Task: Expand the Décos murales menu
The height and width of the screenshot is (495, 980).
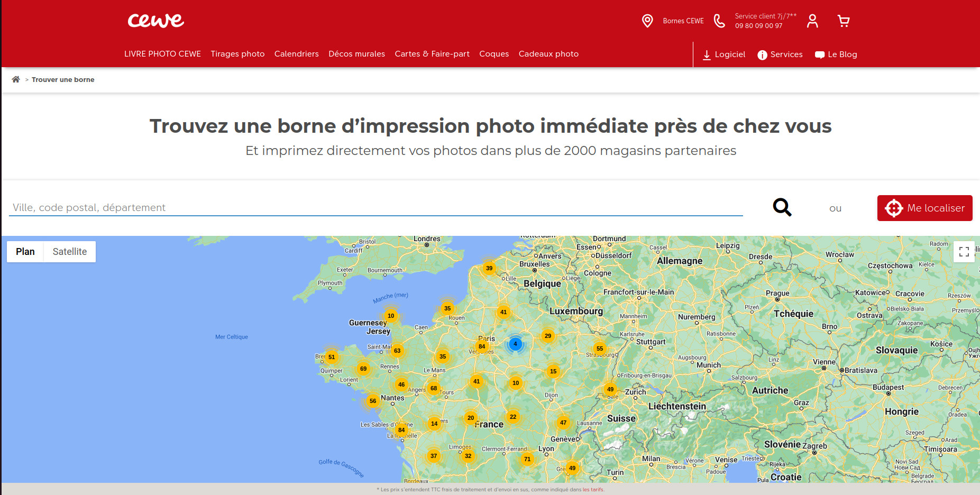Action: (x=356, y=54)
